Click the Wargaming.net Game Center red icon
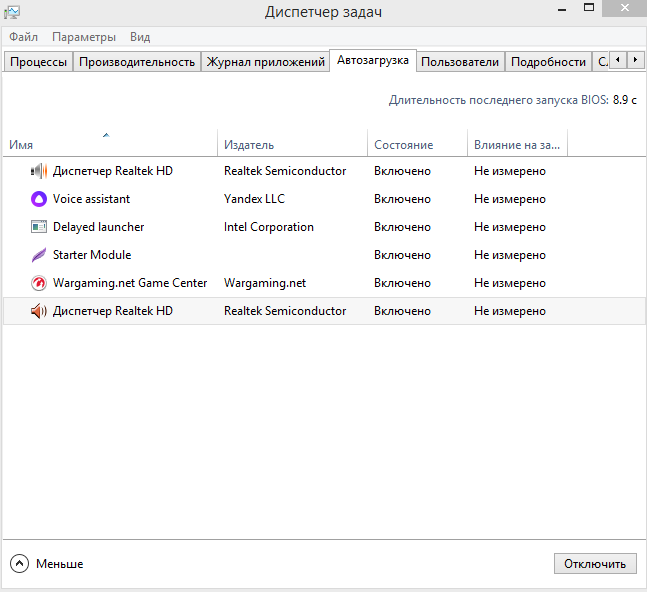The height and width of the screenshot is (592, 647). [x=39, y=283]
